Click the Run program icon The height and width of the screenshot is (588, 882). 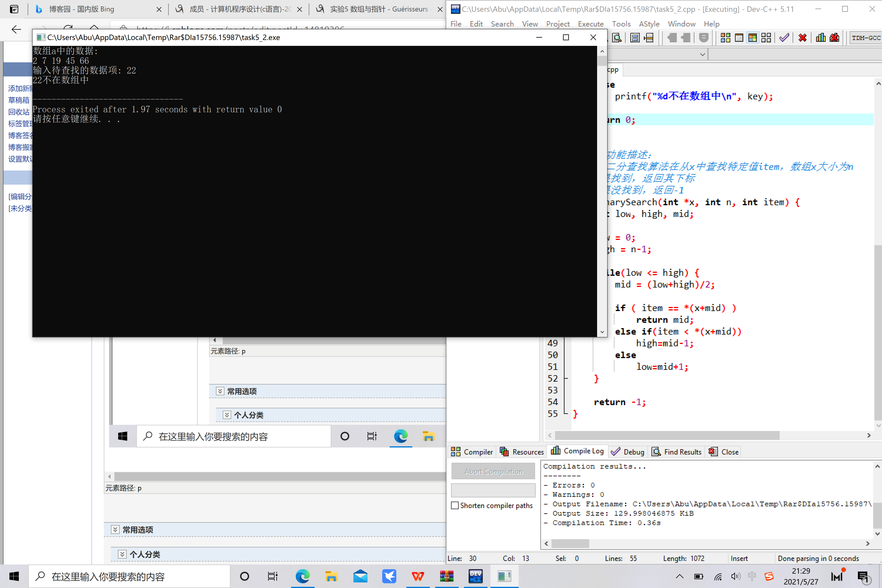[x=739, y=38]
